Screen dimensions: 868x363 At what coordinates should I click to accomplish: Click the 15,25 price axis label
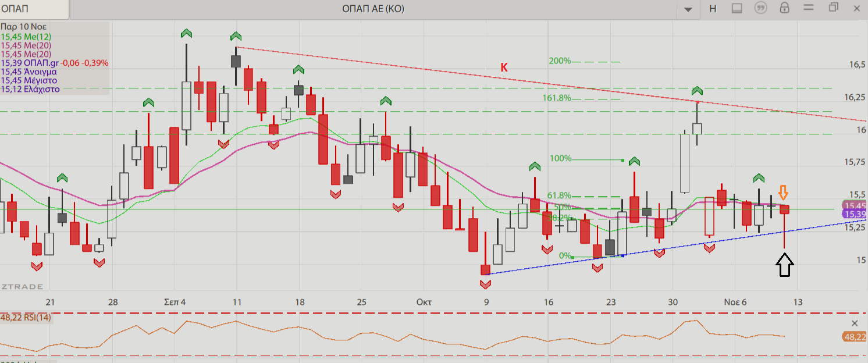855,227
